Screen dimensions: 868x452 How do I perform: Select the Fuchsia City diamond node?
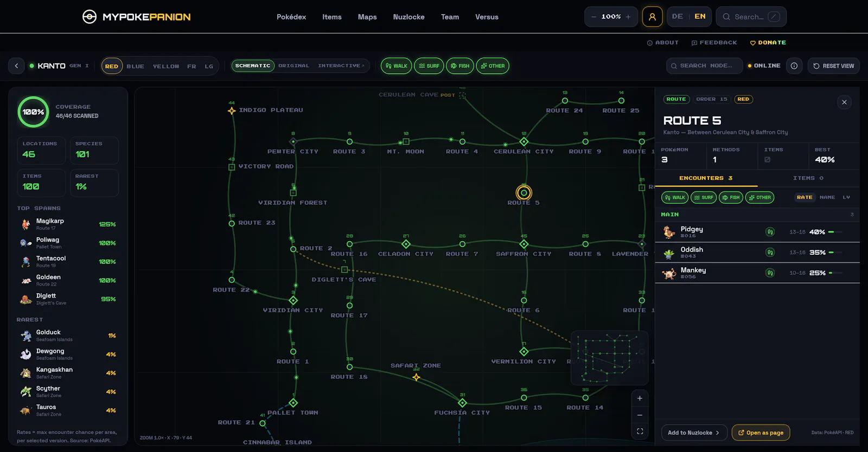[462, 403]
